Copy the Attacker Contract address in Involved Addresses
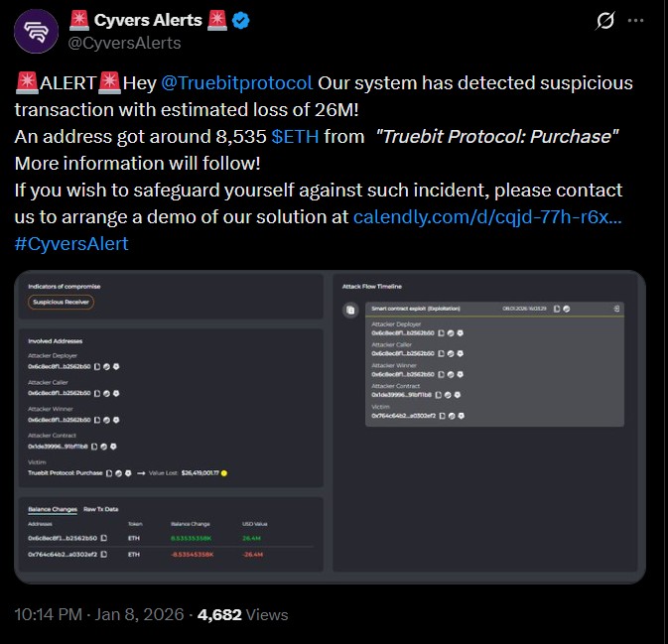The height and width of the screenshot is (644, 668). pos(95,446)
